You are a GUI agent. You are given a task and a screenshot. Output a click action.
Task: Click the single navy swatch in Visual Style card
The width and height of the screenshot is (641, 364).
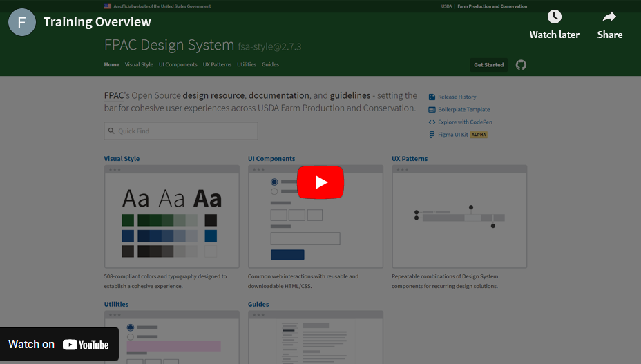128,236
